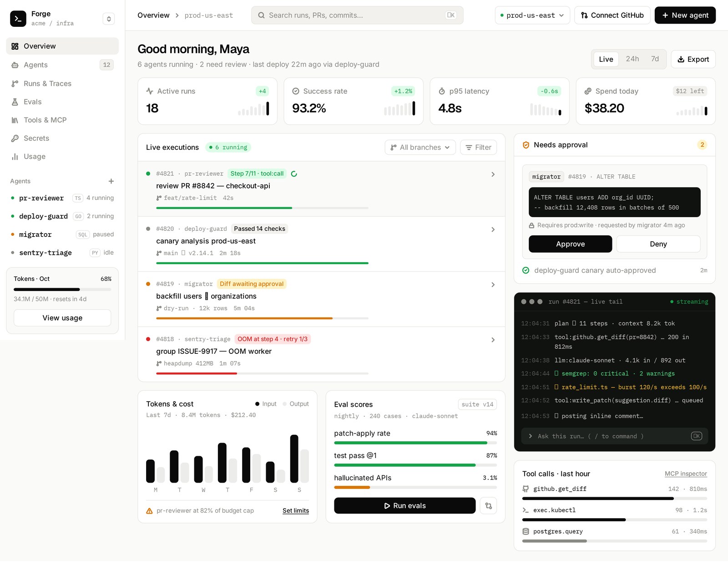Open the Evals section
The height and width of the screenshot is (581, 728).
[x=62, y=102]
